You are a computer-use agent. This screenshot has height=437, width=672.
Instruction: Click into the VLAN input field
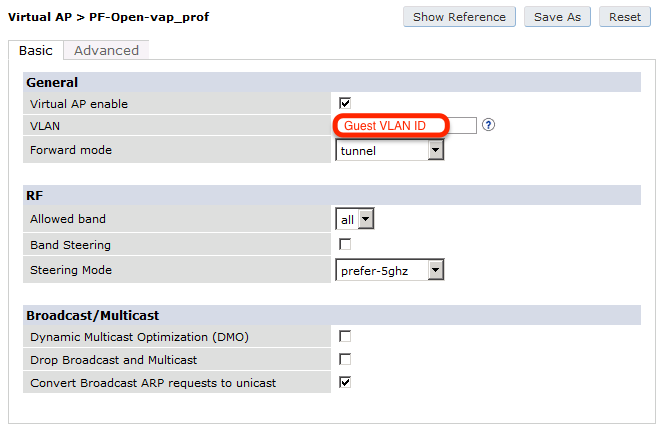coord(406,126)
